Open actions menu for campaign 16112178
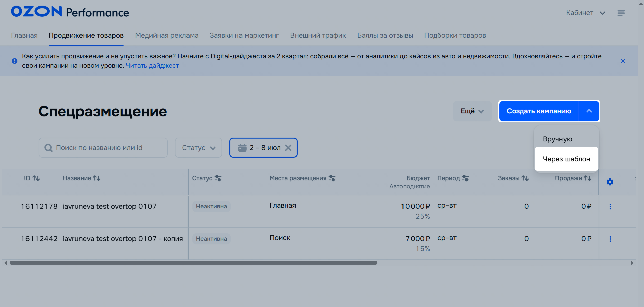 pyautogui.click(x=610, y=207)
